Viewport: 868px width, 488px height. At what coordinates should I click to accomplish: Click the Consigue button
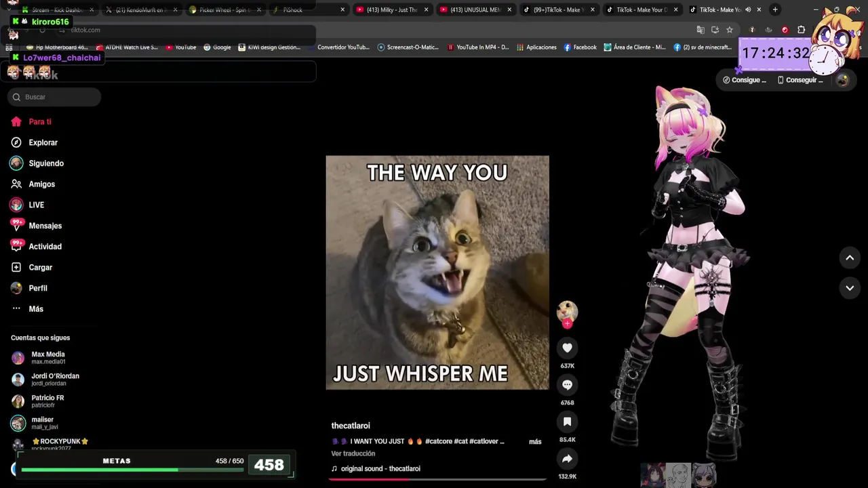tap(744, 80)
